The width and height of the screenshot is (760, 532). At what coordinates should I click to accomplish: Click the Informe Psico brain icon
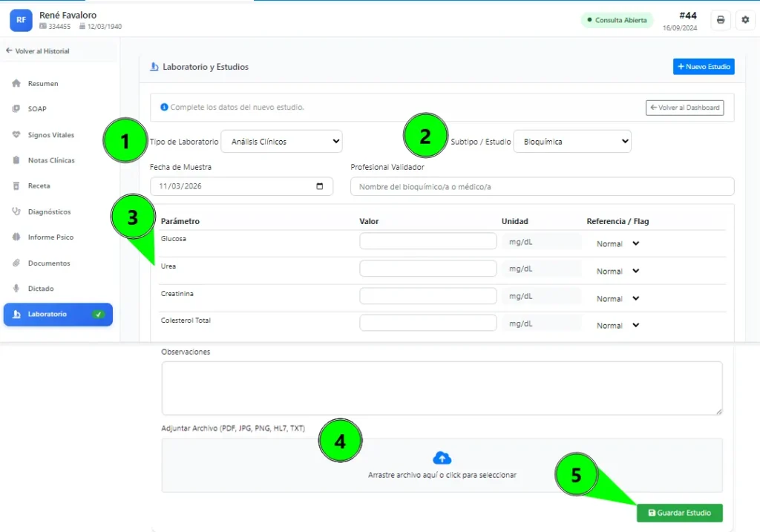(x=16, y=237)
